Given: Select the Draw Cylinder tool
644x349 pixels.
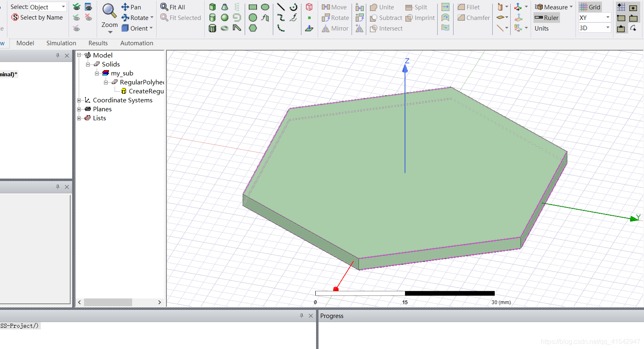Looking at the screenshot, I should [x=212, y=18].
